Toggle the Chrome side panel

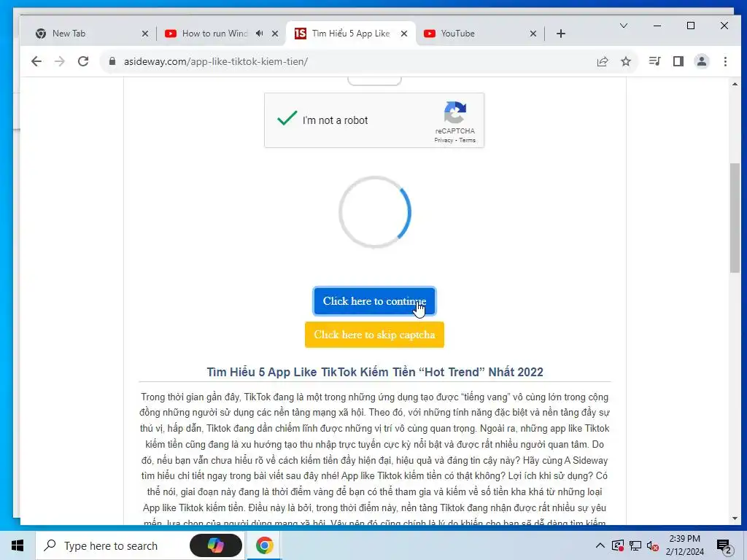[678, 61]
